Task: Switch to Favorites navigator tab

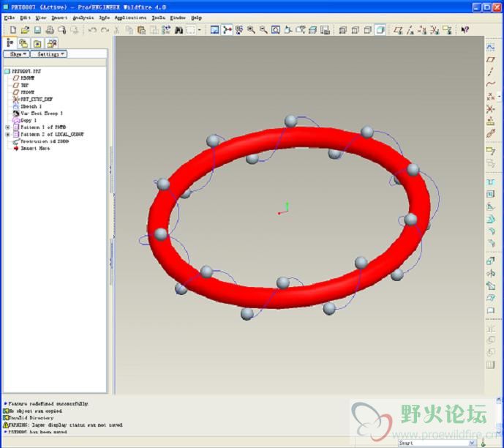Action: pos(37,43)
